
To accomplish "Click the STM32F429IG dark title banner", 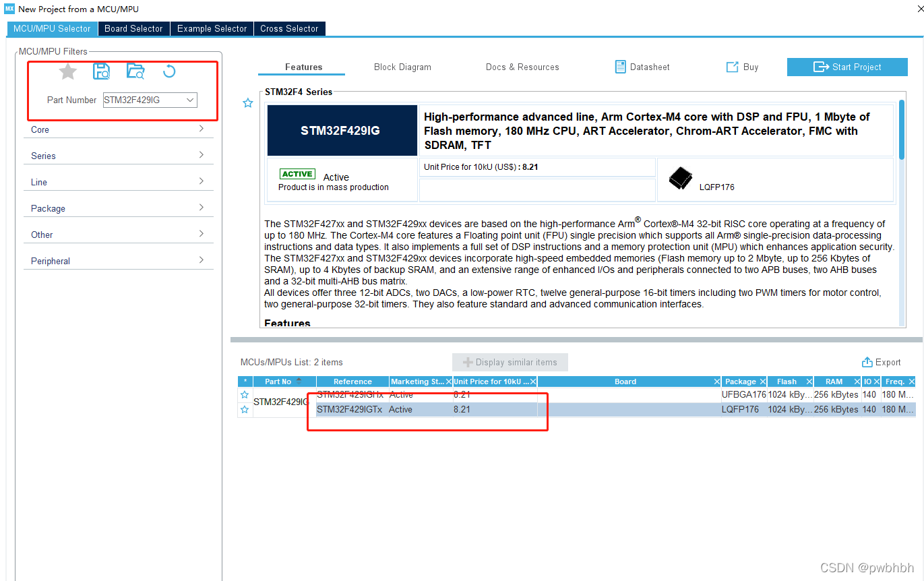I will 342,130.
